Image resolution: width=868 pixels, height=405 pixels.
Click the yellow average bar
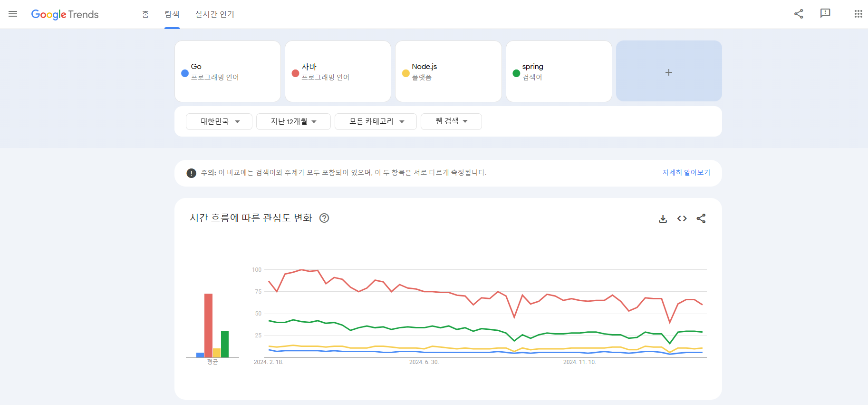point(217,353)
